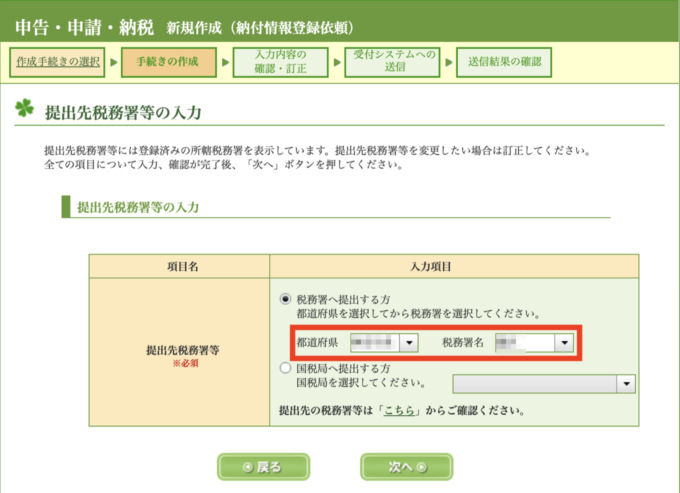Image resolution: width=680 pixels, height=493 pixels.
Task: Click the ※必須 required marker
Action: (x=185, y=363)
